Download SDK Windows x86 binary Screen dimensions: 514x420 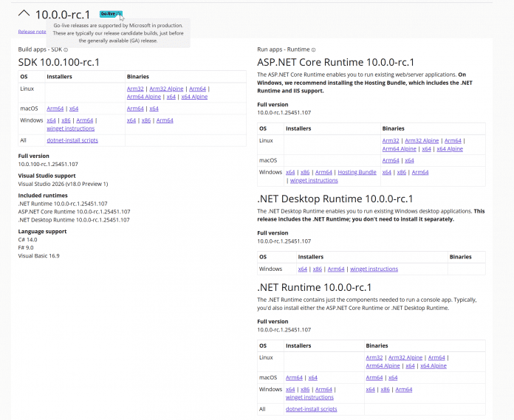point(146,120)
